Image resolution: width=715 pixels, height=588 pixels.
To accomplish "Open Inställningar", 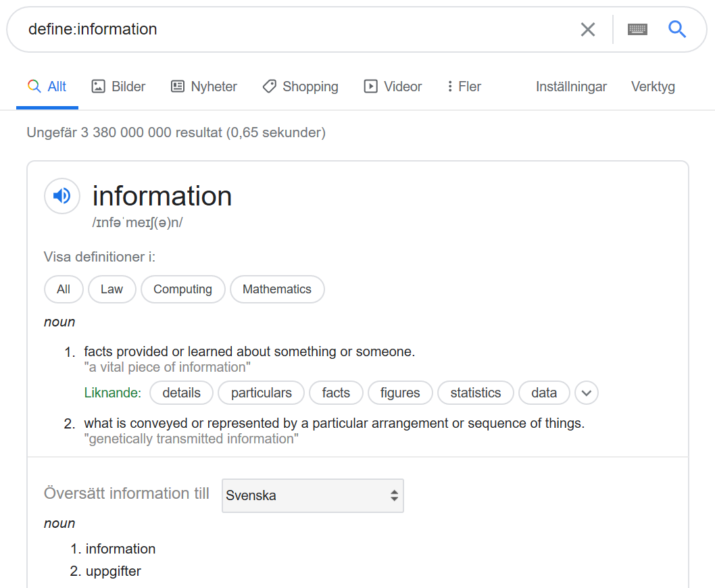I will pyautogui.click(x=571, y=87).
